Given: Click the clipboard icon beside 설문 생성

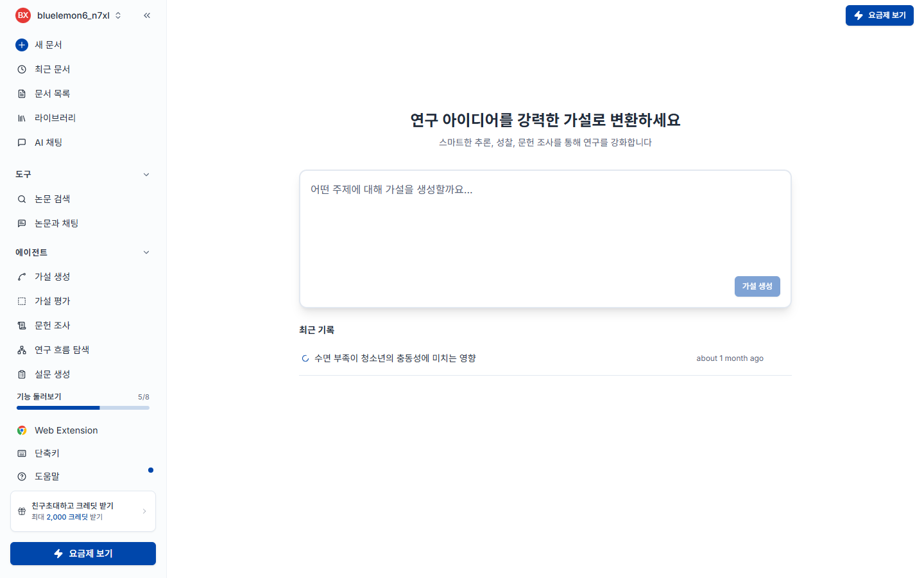Looking at the screenshot, I should tap(22, 374).
